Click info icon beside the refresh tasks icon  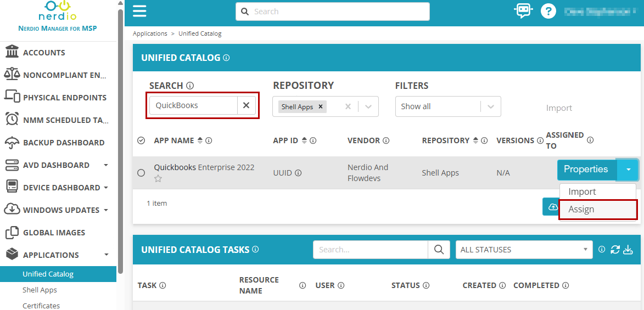coord(602,249)
